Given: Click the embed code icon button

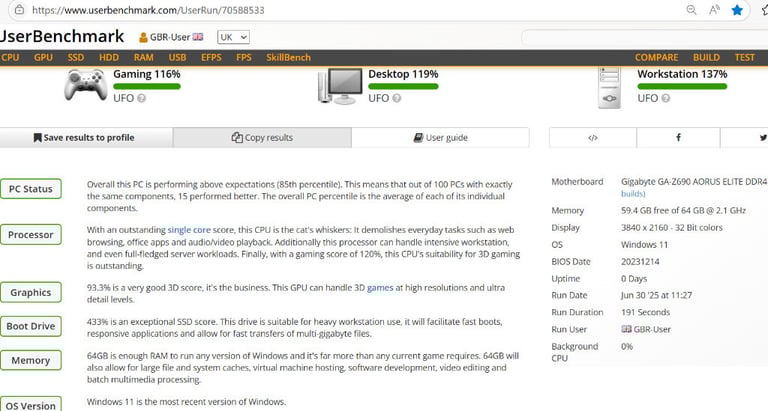Looking at the screenshot, I should click(x=593, y=138).
